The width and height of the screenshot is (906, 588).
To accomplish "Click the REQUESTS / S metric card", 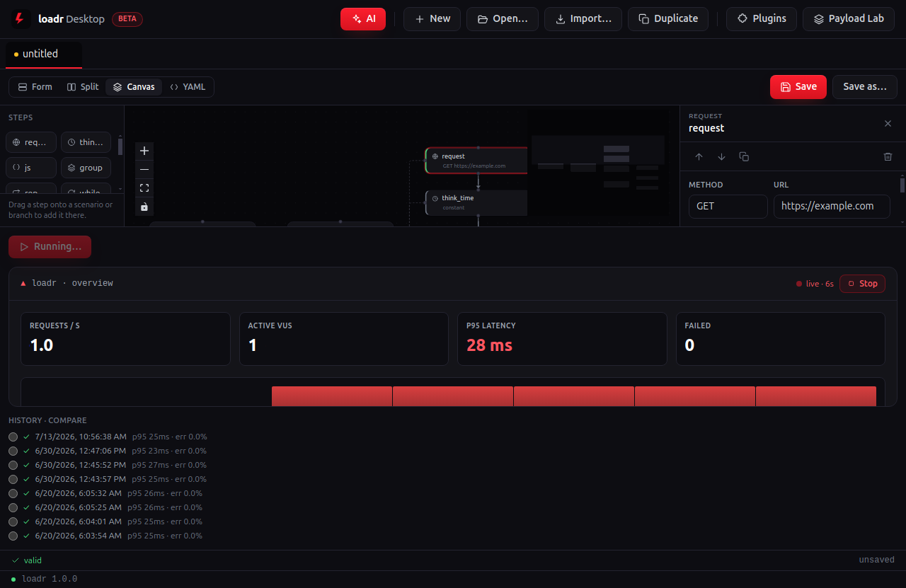I will tap(125, 339).
